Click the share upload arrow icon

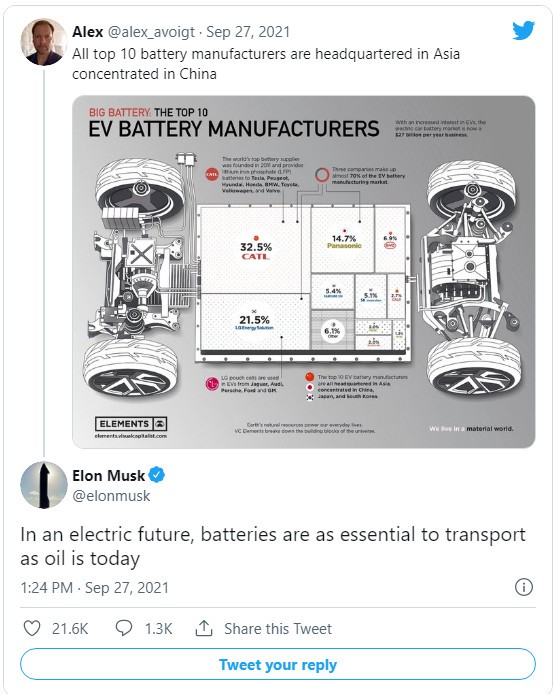[x=204, y=628]
